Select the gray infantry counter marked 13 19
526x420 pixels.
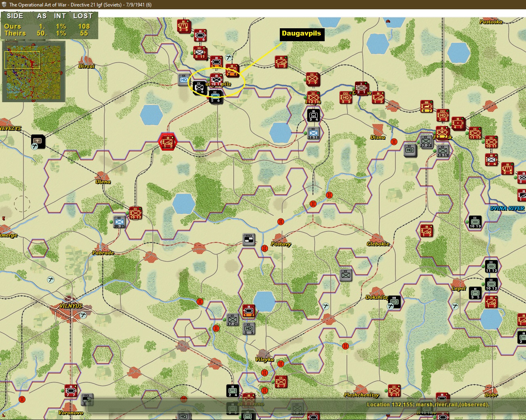pyautogui.click(x=443, y=151)
